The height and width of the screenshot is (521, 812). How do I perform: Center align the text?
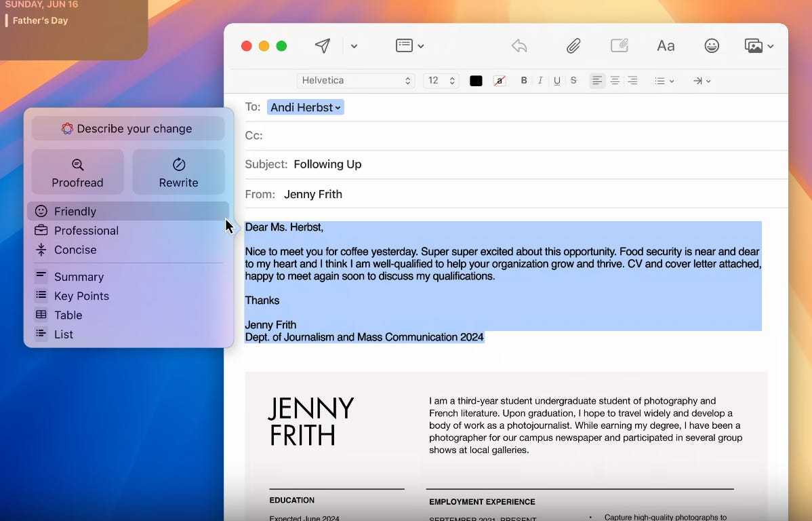pyautogui.click(x=615, y=80)
